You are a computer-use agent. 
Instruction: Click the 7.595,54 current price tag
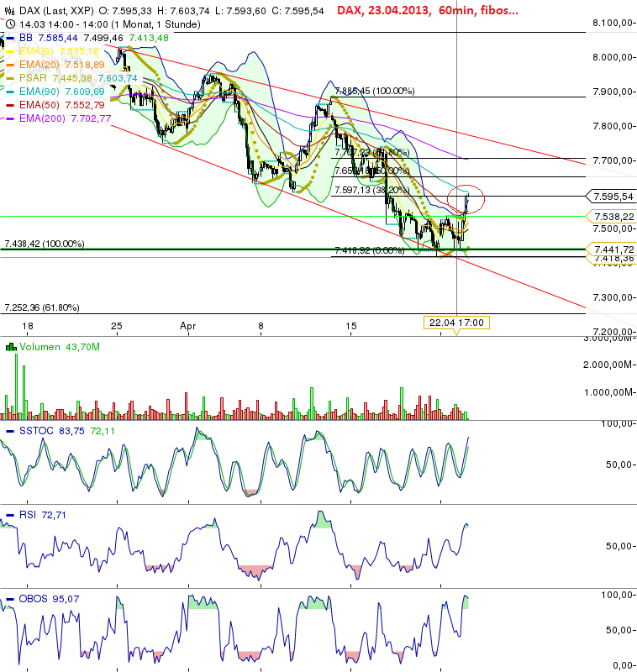[x=613, y=197]
